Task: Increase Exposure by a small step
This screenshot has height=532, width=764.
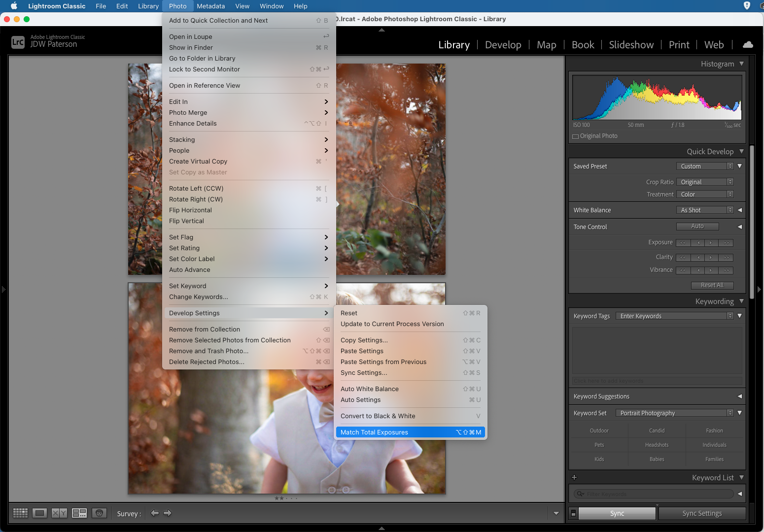Action: coord(711,243)
